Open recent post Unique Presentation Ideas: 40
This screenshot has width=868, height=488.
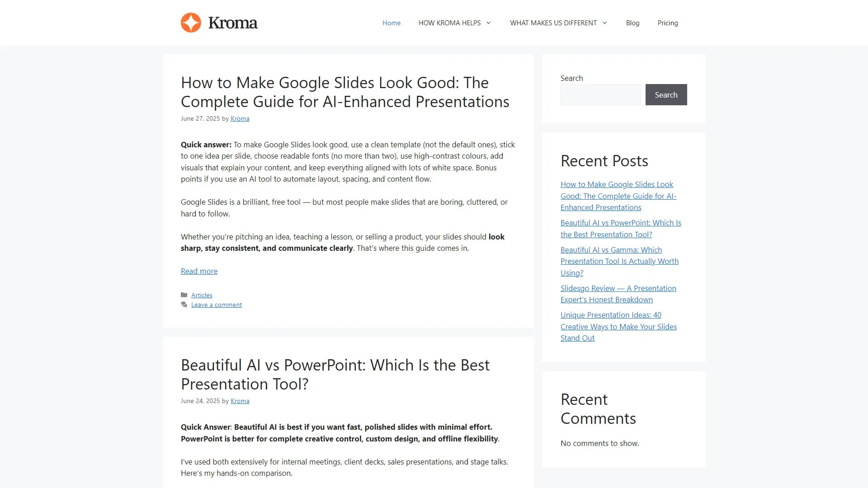(x=618, y=327)
